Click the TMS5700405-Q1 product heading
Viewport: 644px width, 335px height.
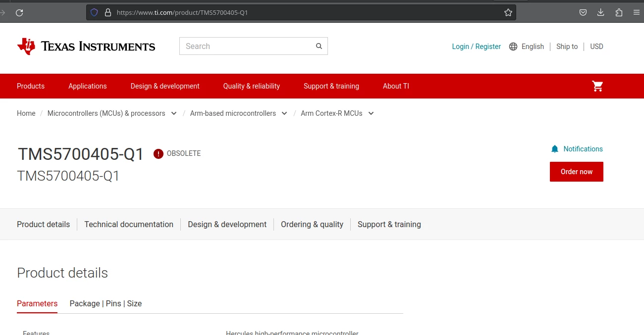81,154
